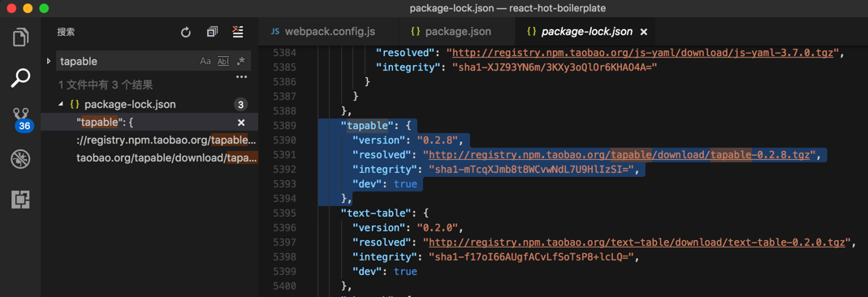Image resolution: width=868 pixels, height=297 pixels.
Task: Toggle Match Case (Aa) option
Action: pyautogui.click(x=205, y=62)
